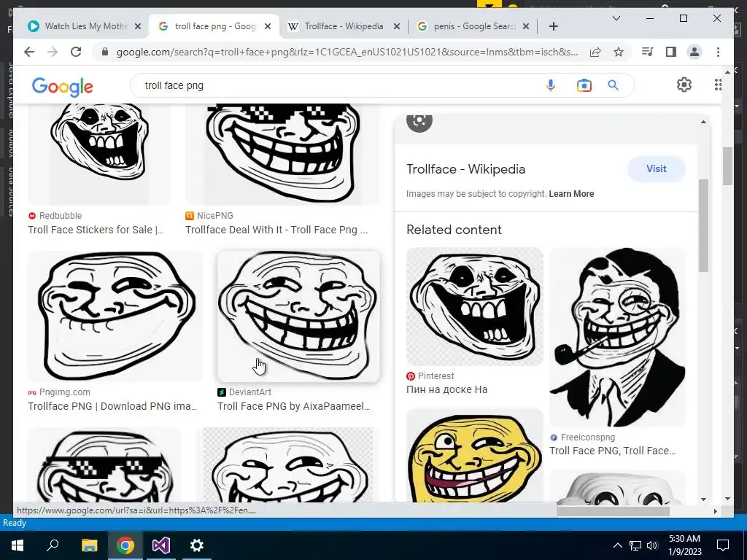Close the Watch Lies My Mother tab
This screenshot has width=747, height=560.
click(x=138, y=26)
